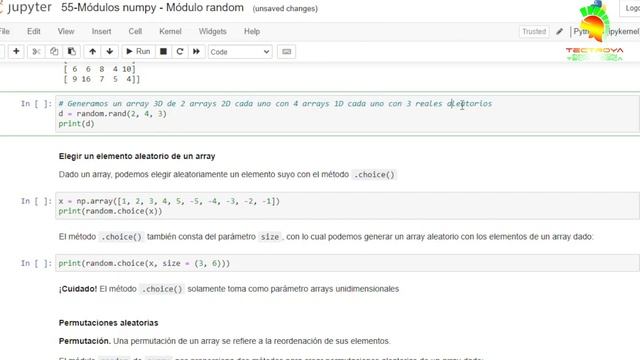640x360 pixels.
Task: Click the print(d) line in the code cell
Action: tap(76, 124)
